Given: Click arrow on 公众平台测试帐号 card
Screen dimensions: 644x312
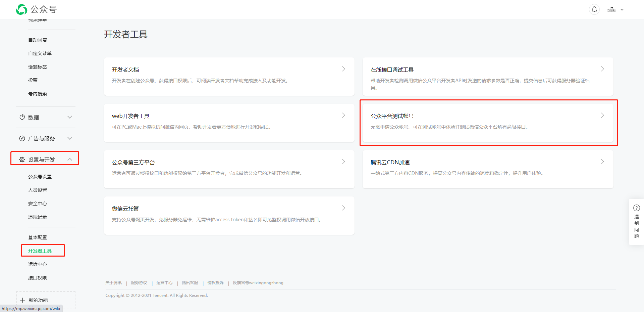Looking at the screenshot, I should (x=602, y=115).
